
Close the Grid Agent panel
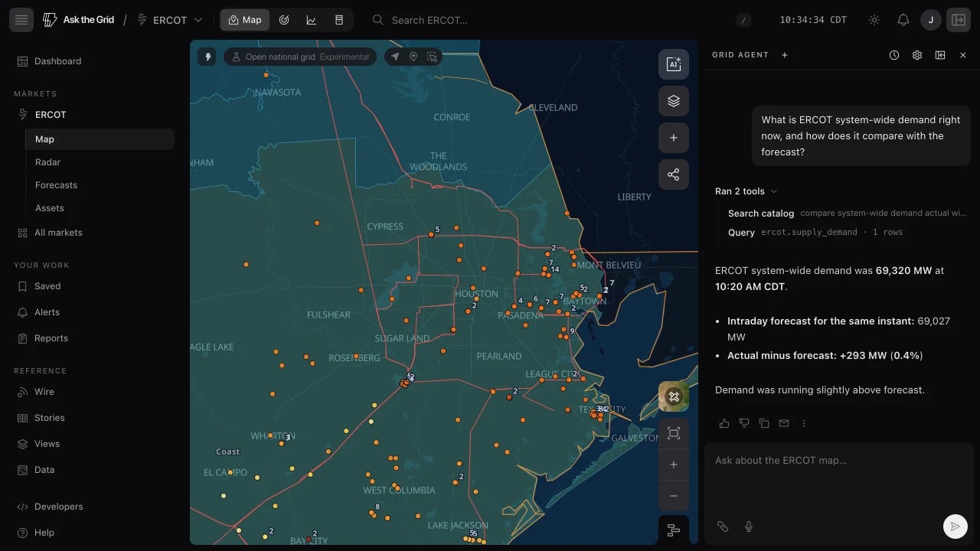point(963,55)
